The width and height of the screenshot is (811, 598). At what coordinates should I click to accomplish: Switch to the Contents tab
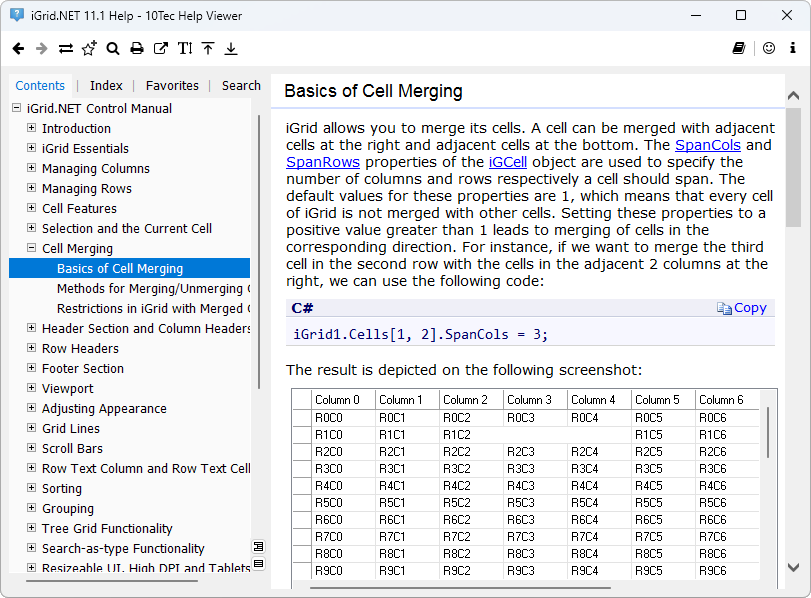(40, 86)
